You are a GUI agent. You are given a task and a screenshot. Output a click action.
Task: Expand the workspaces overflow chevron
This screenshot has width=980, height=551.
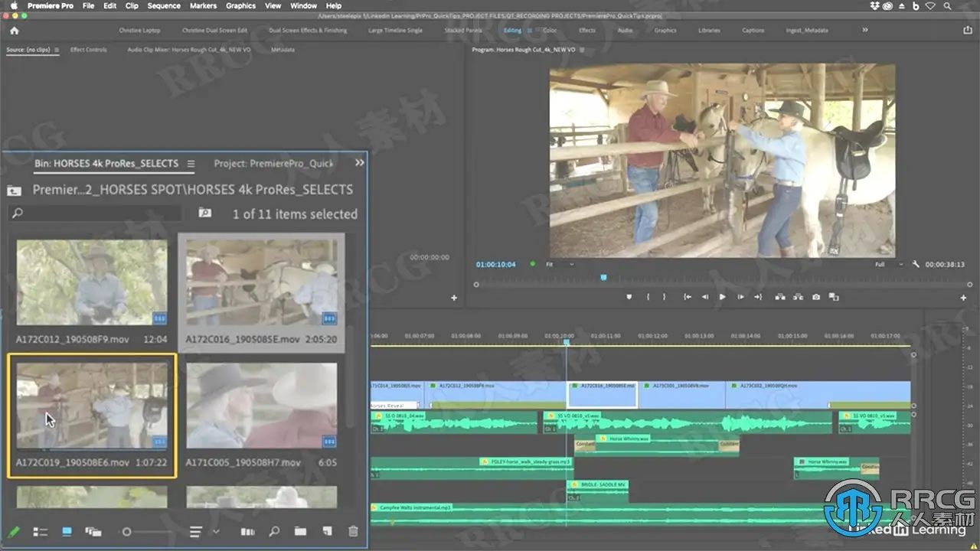click(x=865, y=30)
